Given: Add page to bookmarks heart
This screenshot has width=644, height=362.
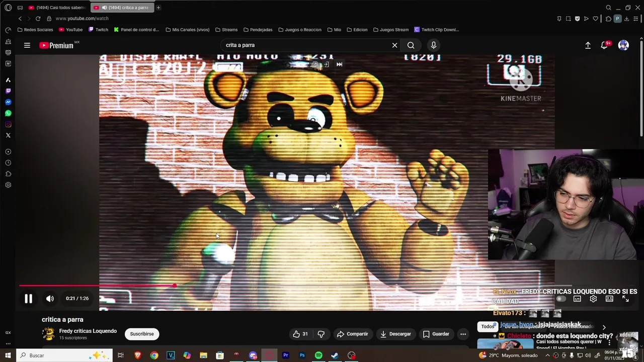Looking at the screenshot, I should tap(596, 19).
